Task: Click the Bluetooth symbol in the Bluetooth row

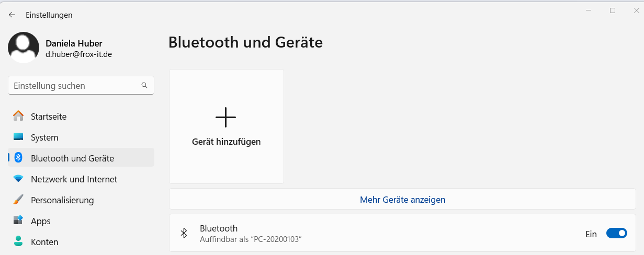Action: click(x=184, y=233)
